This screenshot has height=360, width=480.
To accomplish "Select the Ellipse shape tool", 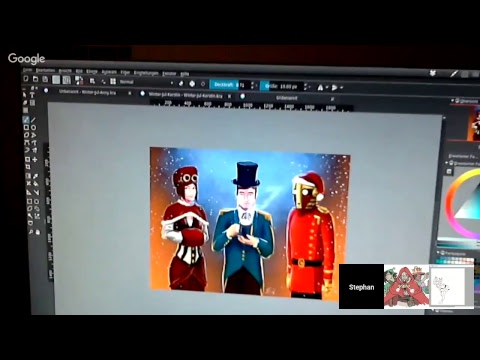I will click(33, 128).
